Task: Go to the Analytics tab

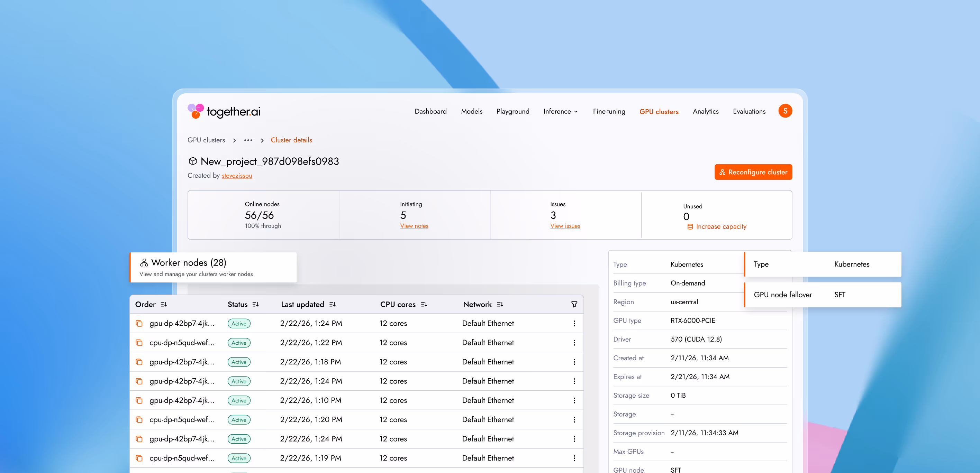Action: (705, 111)
